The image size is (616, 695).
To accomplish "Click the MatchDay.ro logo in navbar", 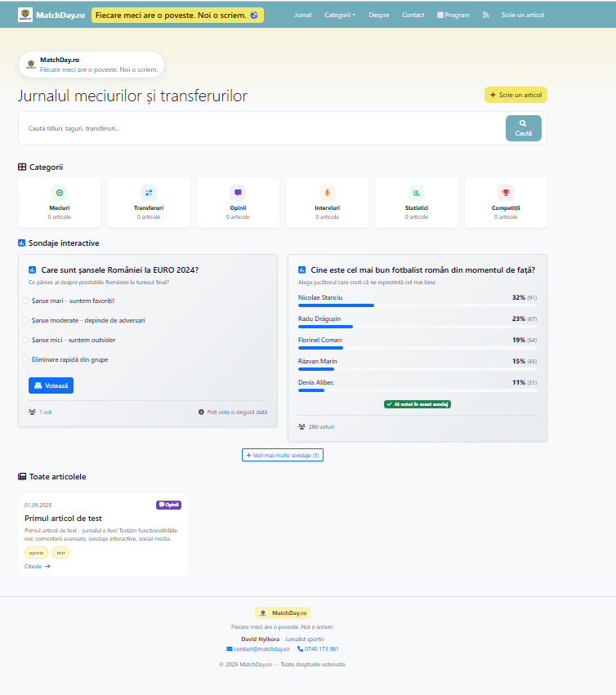I will [x=25, y=15].
